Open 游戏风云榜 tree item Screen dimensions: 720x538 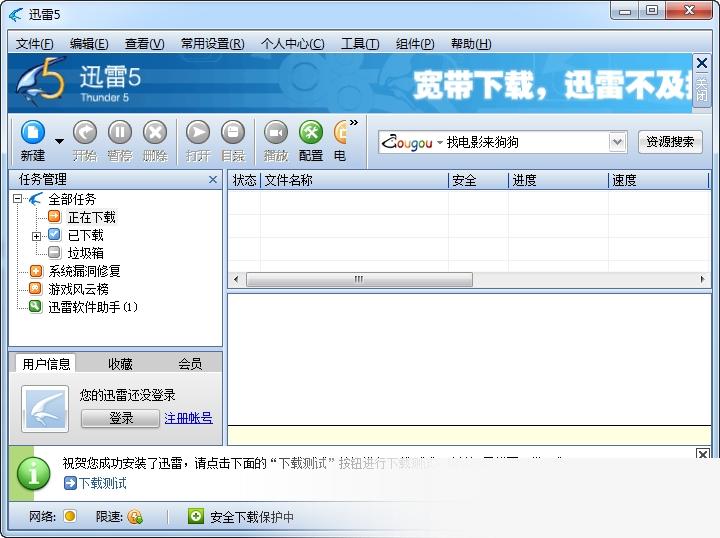79,289
